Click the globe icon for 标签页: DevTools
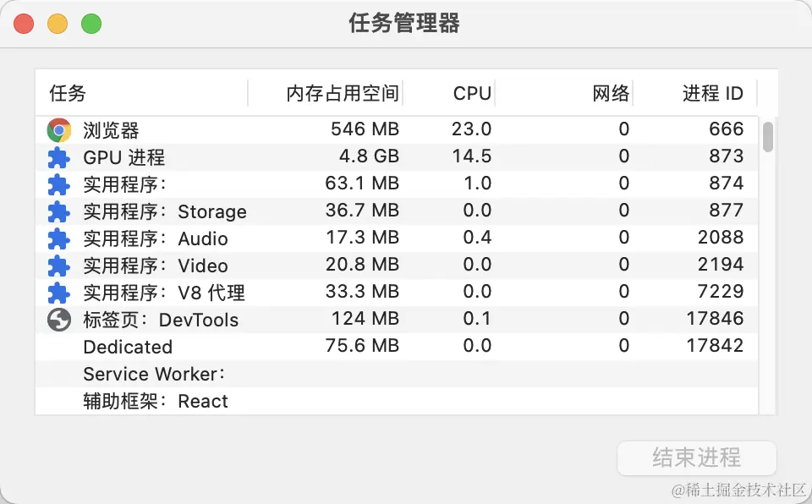The height and width of the screenshot is (504, 812). coord(58,320)
